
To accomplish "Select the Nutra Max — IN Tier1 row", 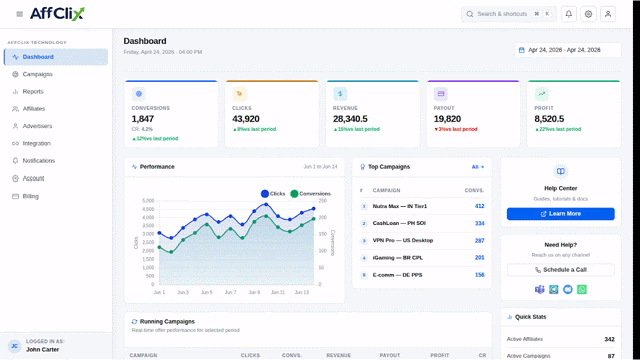I will [x=422, y=206].
